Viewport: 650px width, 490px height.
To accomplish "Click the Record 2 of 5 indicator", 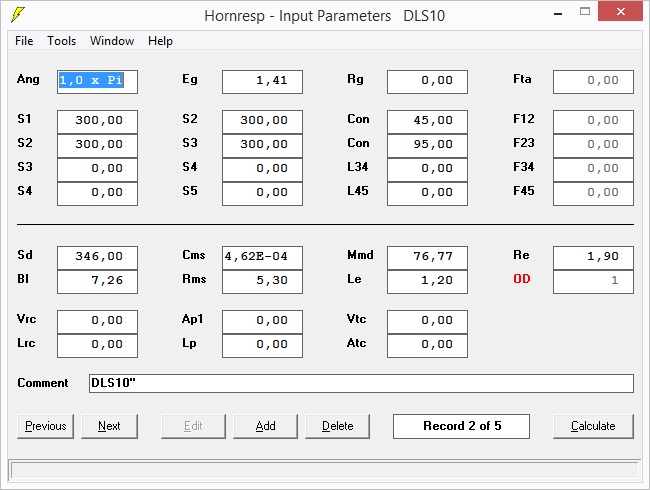I will click(461, 426).
